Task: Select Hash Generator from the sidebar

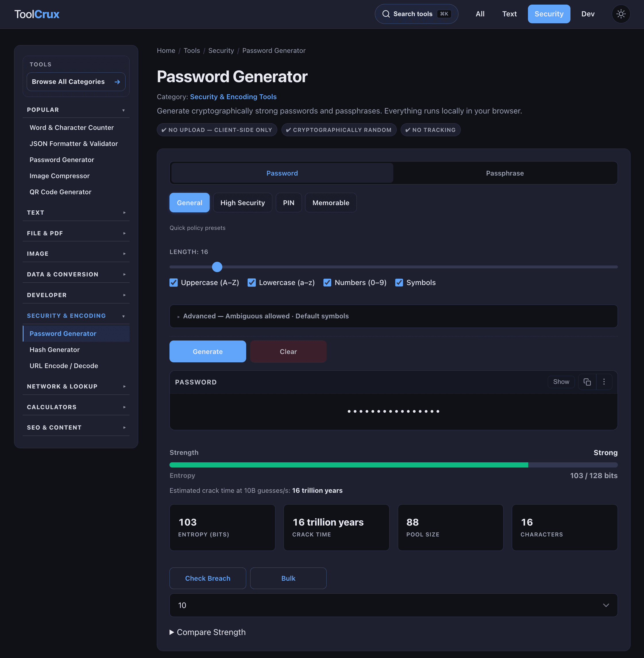Action: pos(55,349)
